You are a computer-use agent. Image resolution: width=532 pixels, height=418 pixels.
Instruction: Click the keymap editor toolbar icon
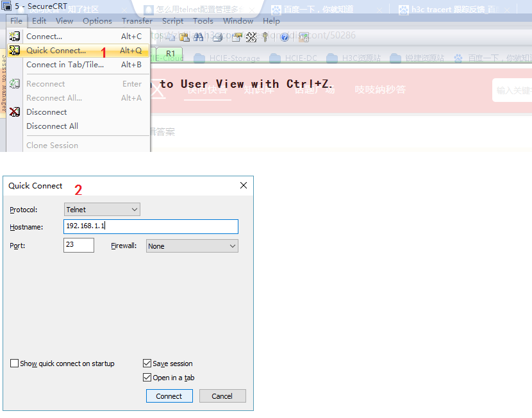(x=251, y=37)
